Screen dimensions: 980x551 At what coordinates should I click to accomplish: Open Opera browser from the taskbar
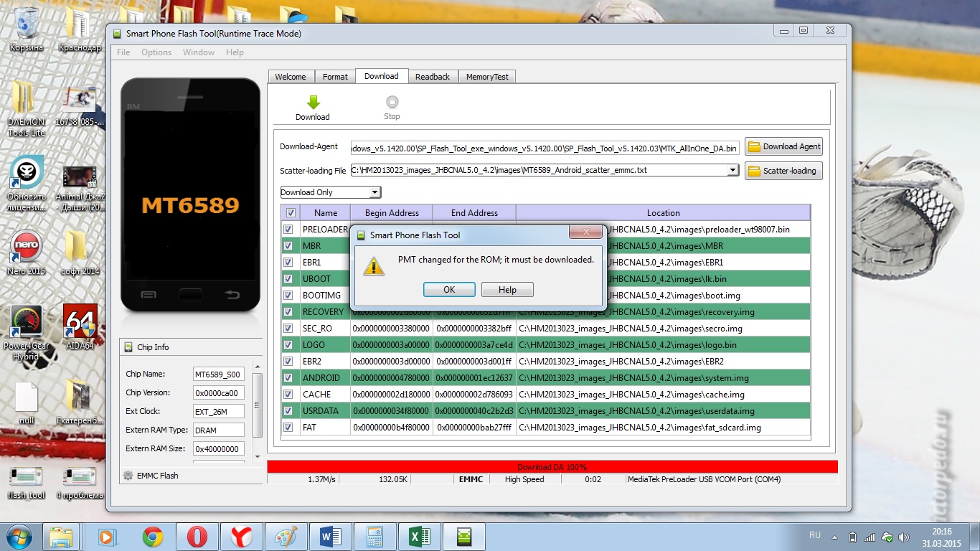pyautogui.click(x=197, y=537)
